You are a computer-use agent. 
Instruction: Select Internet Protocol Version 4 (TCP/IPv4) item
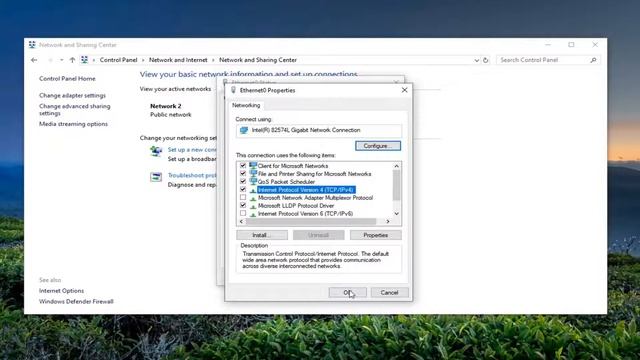click(306, 190)
